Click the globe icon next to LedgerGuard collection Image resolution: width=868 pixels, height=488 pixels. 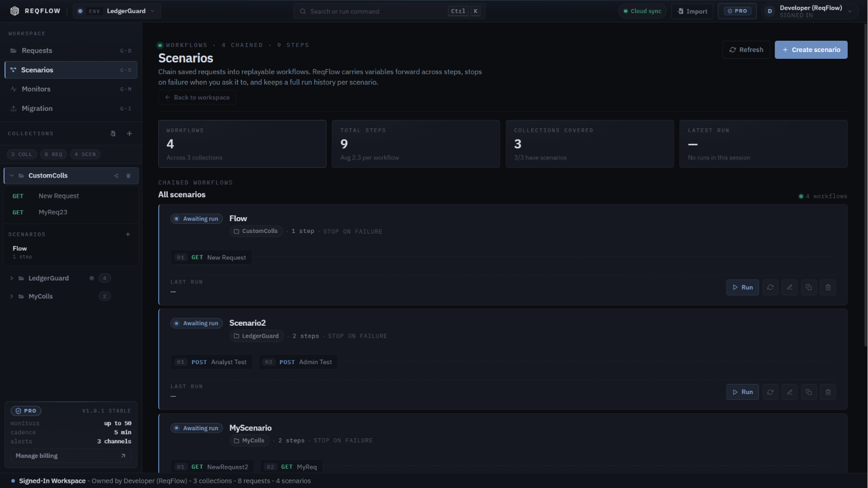tap(92, 278)
